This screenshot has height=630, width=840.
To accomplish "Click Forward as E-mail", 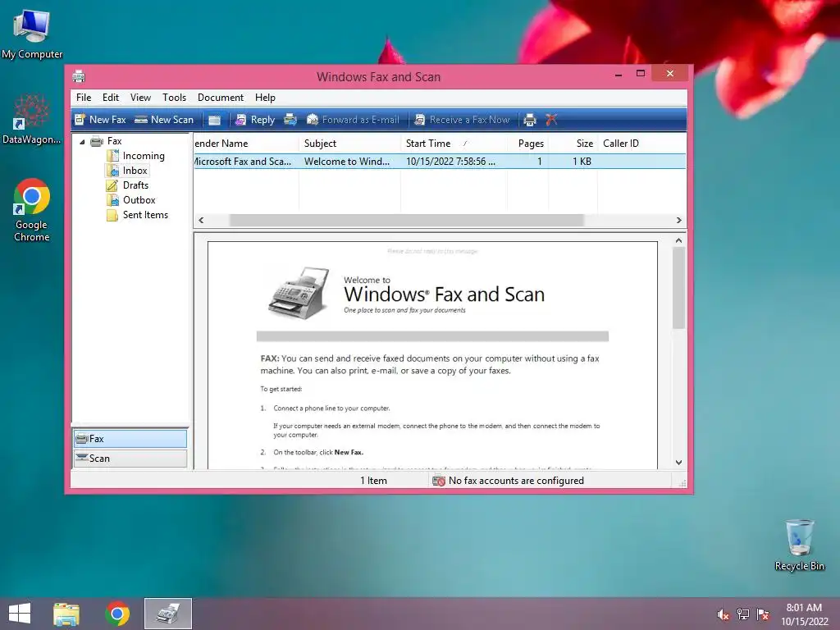I will point(353,120).
